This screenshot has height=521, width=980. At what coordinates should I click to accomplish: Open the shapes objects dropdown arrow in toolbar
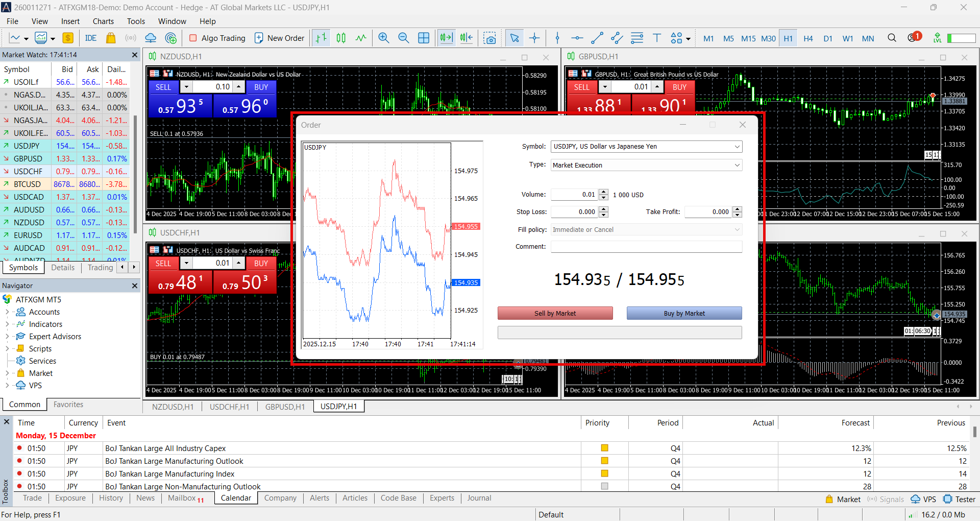pyautogui.click(x=688, y=39)
